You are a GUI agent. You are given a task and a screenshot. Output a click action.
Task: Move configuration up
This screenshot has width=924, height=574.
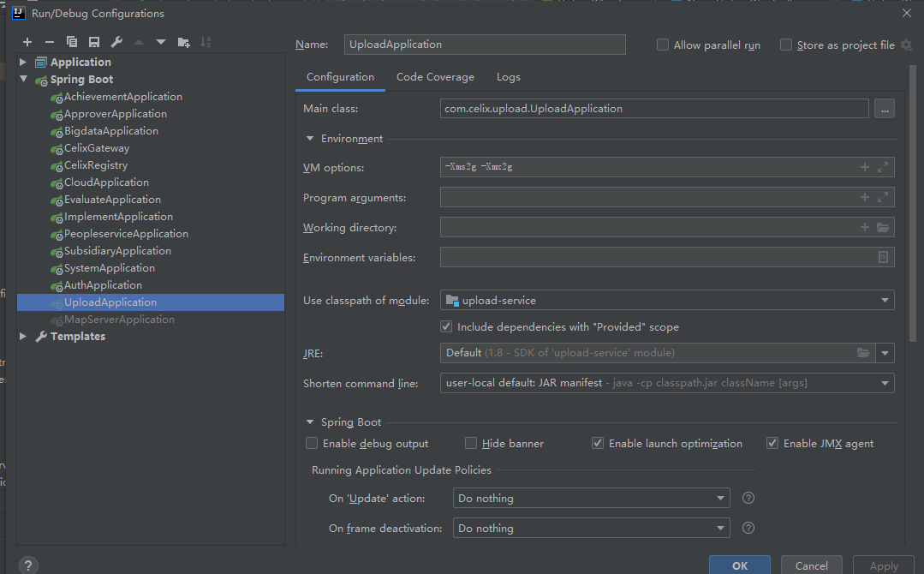[139, 42]
